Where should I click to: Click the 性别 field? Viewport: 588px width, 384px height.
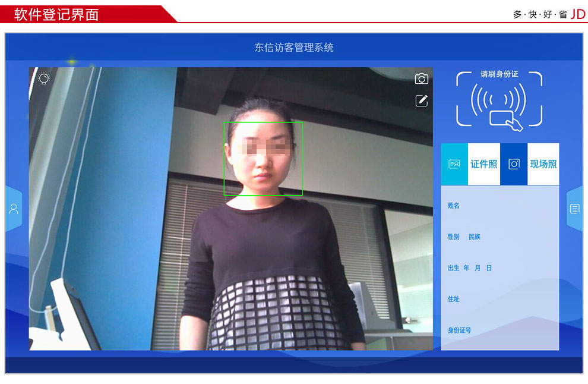click(x=453, y=237)
